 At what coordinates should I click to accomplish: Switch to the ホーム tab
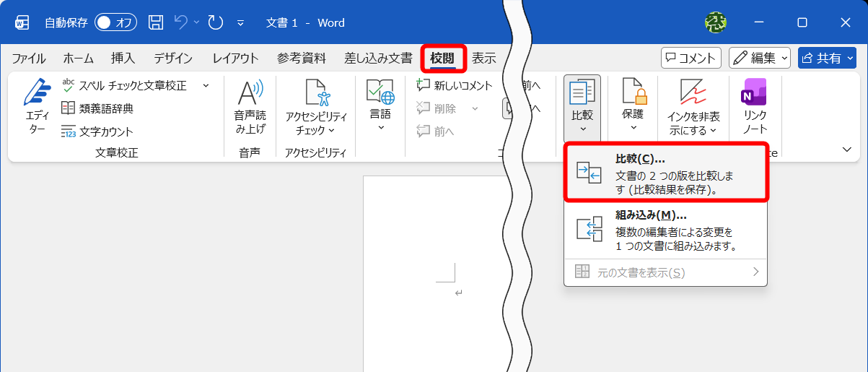pos(78,59)
